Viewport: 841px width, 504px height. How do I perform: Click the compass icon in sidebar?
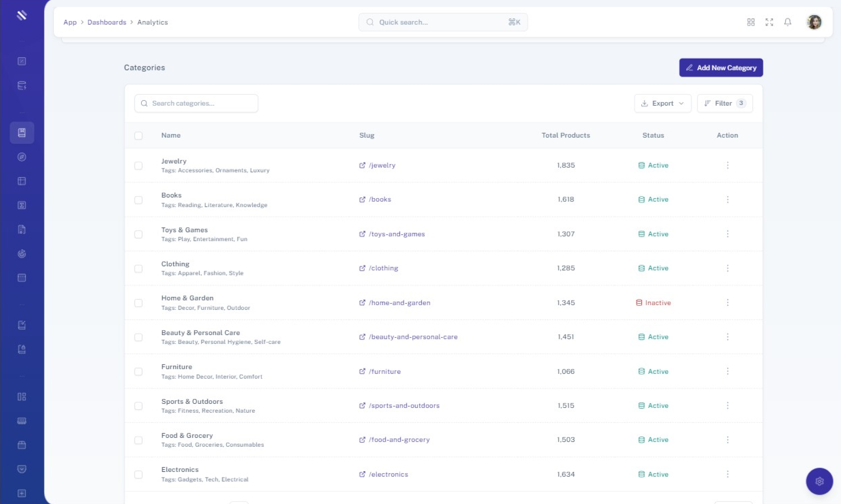[22, 157]
